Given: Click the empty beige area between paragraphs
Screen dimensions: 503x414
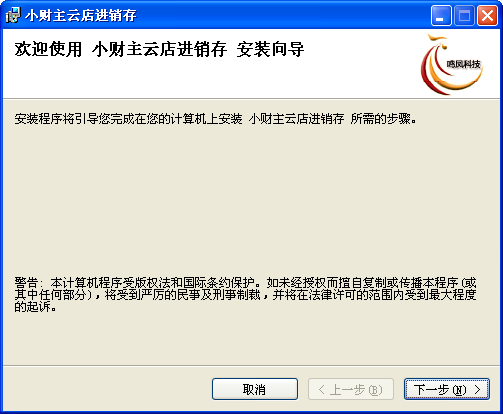Looking at the screenshot, I should tap(247, 200).
